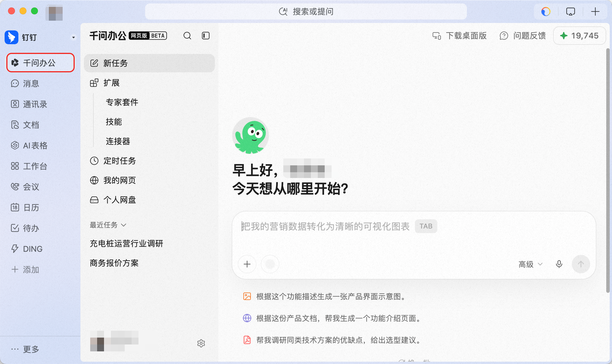Go to 文档 documents

pyautogui.click(x=41, y=125)
